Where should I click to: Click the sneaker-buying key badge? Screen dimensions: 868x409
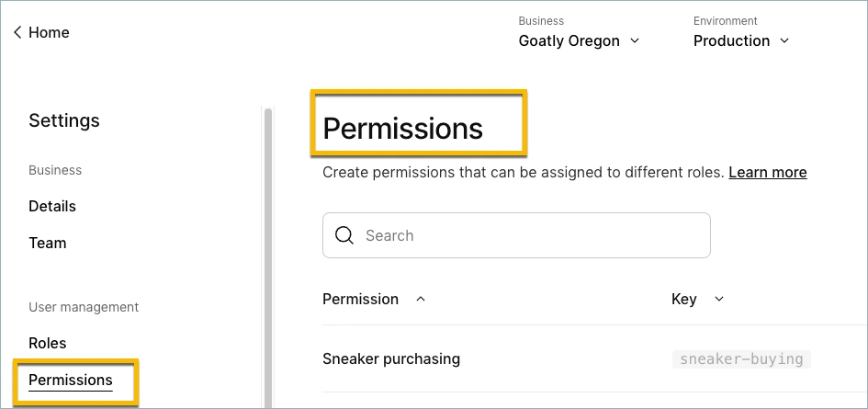[741, 359]
